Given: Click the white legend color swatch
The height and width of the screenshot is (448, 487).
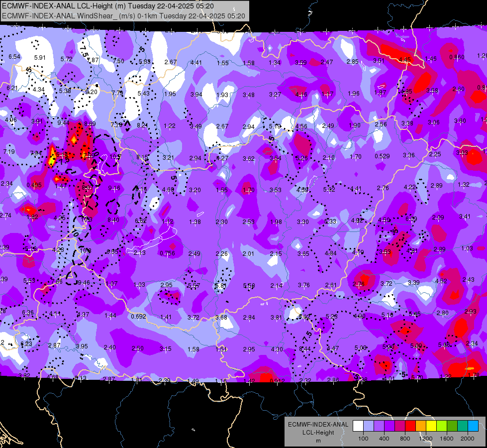Looking at the screenshot, I should click(x=358, y=426).
